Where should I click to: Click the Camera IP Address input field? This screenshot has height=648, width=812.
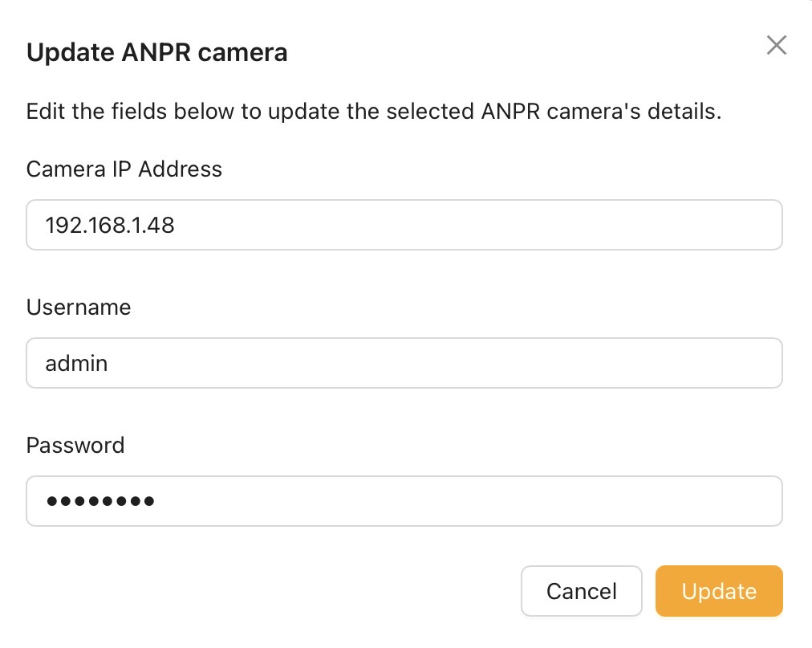point(404,225)
